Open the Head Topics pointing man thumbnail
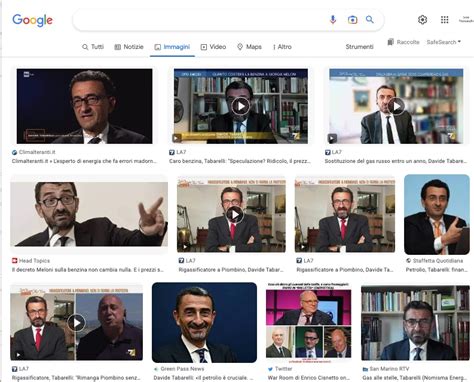This screenshot has width=474, height=382. coord(89,214)
